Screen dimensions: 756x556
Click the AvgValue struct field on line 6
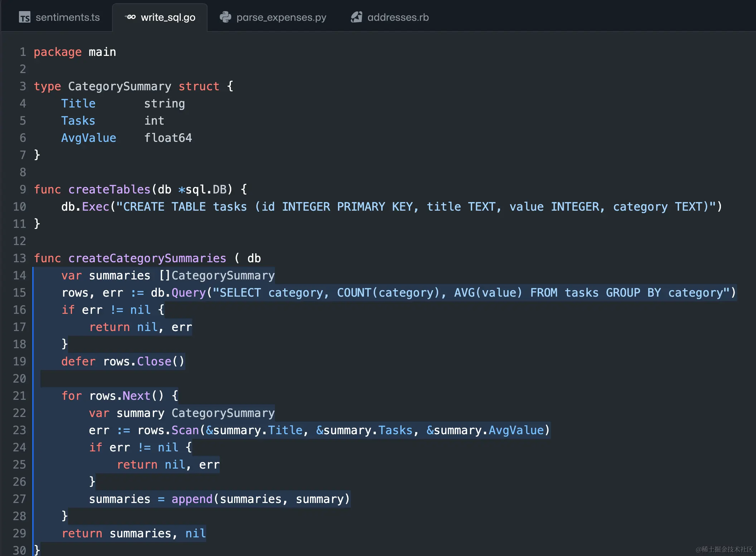pyautogui.click(x=88, y=138)
